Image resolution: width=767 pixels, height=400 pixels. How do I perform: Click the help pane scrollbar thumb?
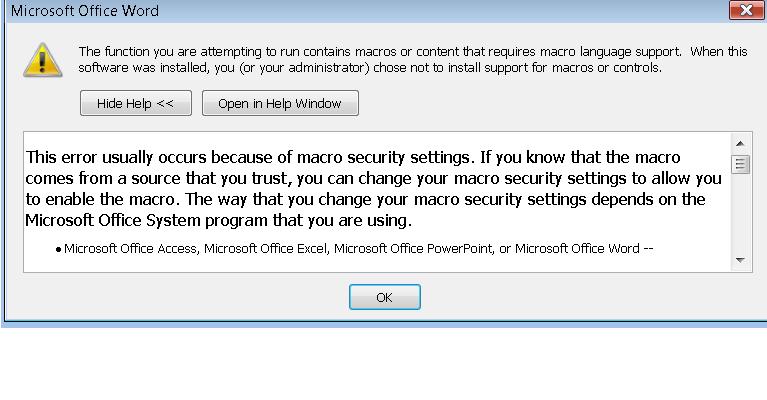click(x=740, y=164)
